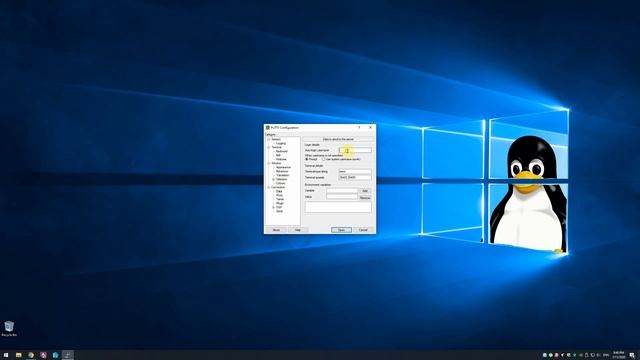Select Behaviour in the category tree
The width and height of the screenshot is (640, 360).
[x=282, y=171]
